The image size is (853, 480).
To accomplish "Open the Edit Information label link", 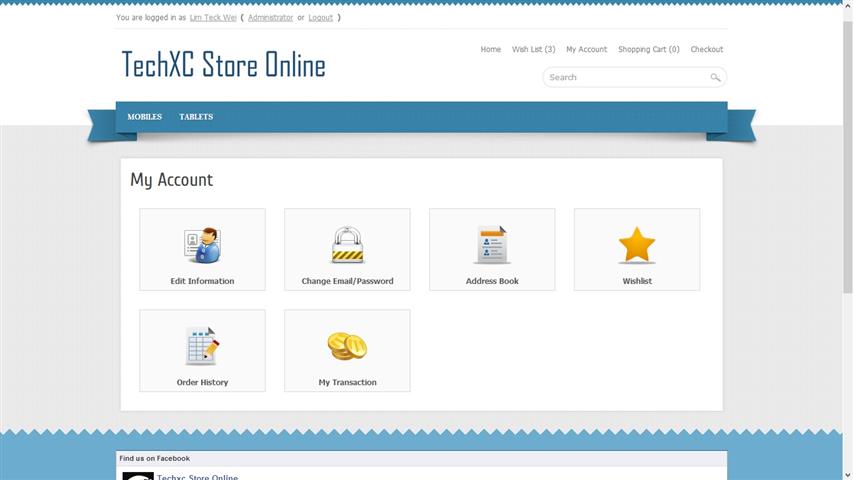I will (202, 281).
